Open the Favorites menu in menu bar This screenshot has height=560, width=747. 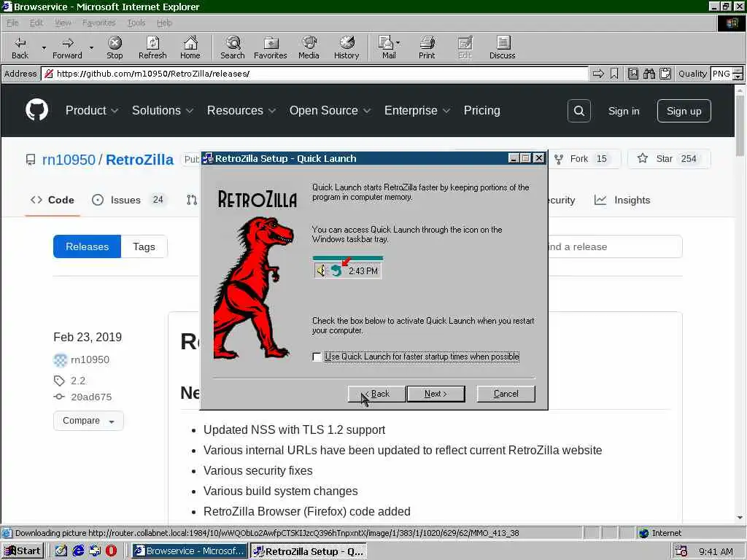click(x=98, y=23)
